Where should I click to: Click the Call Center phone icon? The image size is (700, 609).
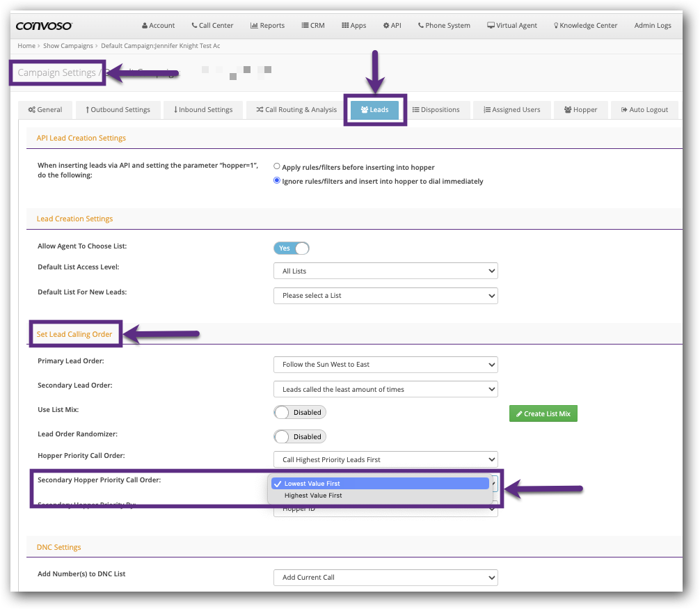pyautogui.click(x=194, y=26)
